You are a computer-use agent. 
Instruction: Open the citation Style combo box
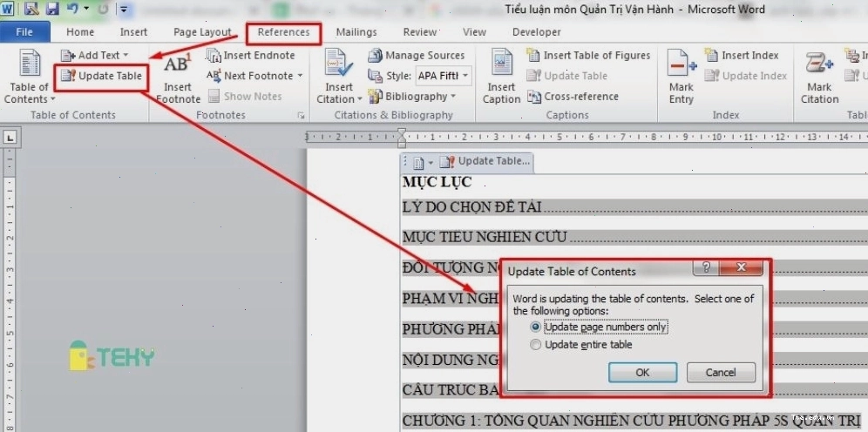click(x=443, y=76)
